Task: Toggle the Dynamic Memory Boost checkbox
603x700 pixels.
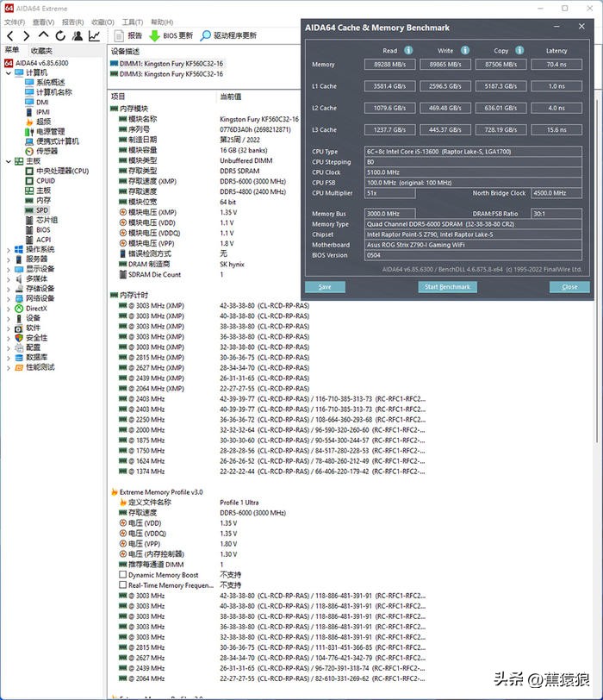Action: [122, 575]
